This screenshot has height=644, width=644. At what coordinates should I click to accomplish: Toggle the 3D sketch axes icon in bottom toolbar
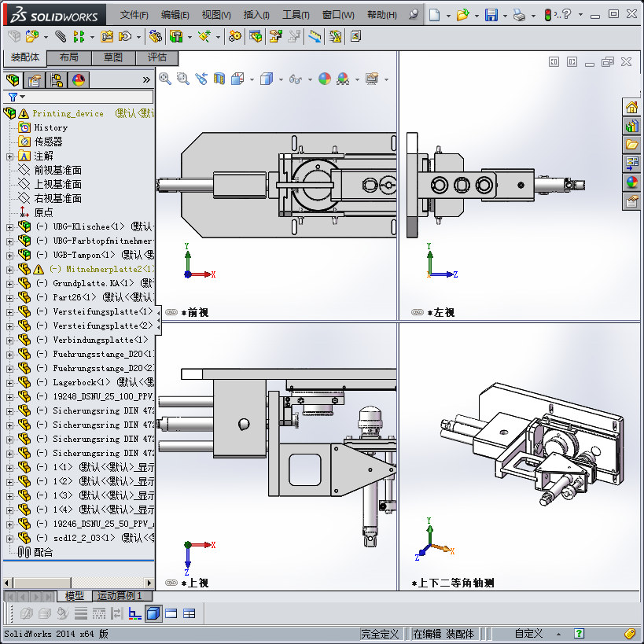click(x=134, y=613)
